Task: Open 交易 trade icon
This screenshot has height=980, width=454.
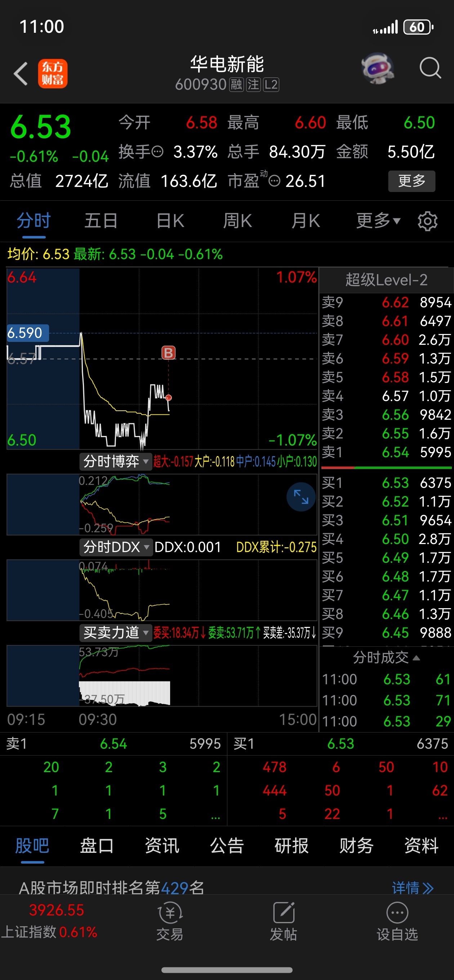Action: click(x=170, y=921)
